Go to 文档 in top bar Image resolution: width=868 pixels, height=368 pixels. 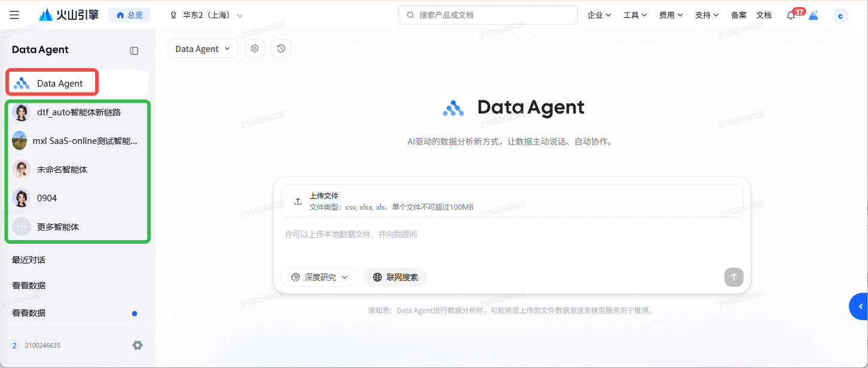[764, 15]
